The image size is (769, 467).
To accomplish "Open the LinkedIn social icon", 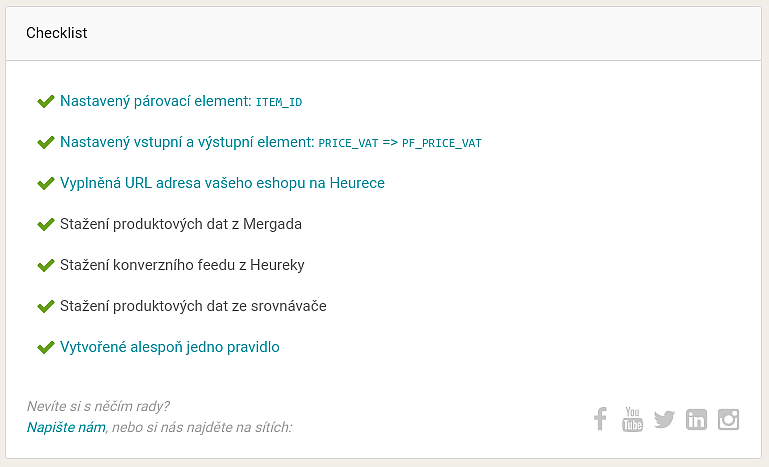I will click(696, 419).
